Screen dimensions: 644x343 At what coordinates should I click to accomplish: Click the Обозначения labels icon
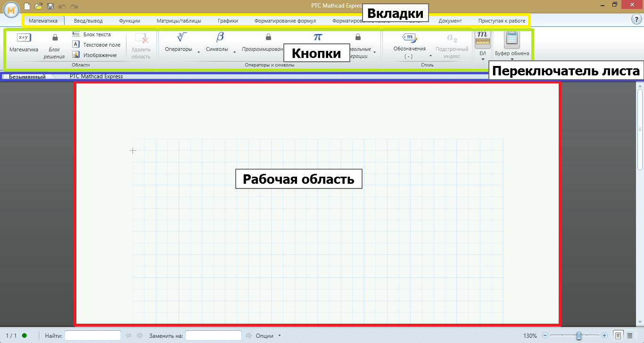pyautogui.click(x=410, y=37)
